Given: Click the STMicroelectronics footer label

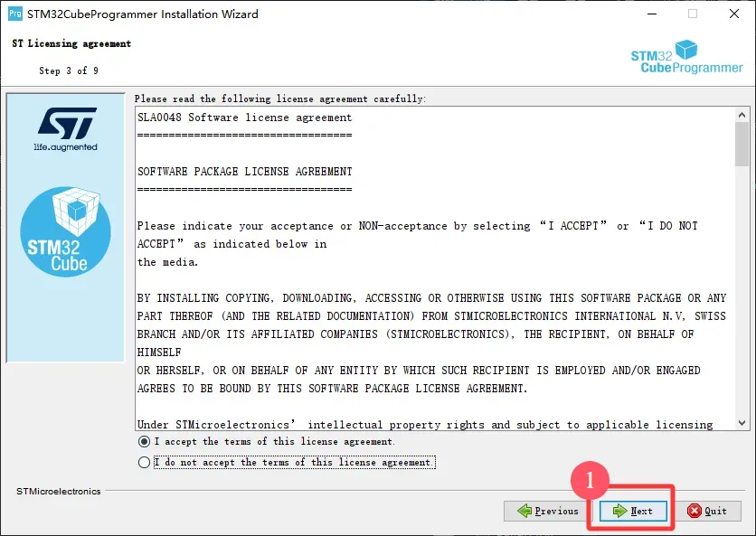Looking at the screenshot, I should tap(59, 491).
